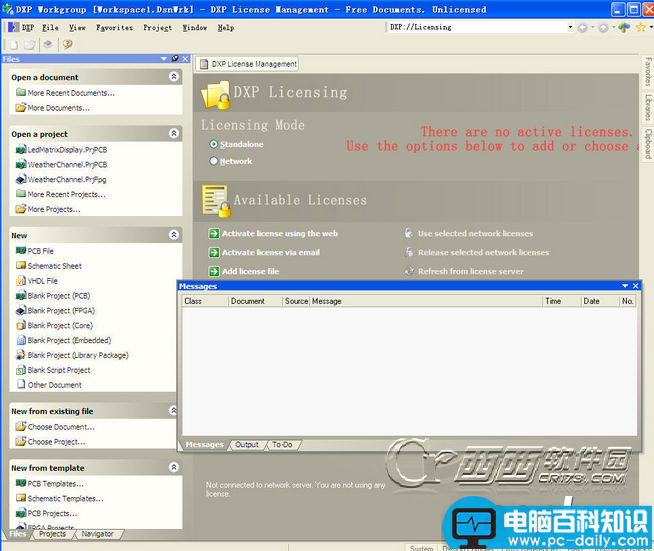Collapse the New from template section
654x551 pixels.
coord(174,467)
